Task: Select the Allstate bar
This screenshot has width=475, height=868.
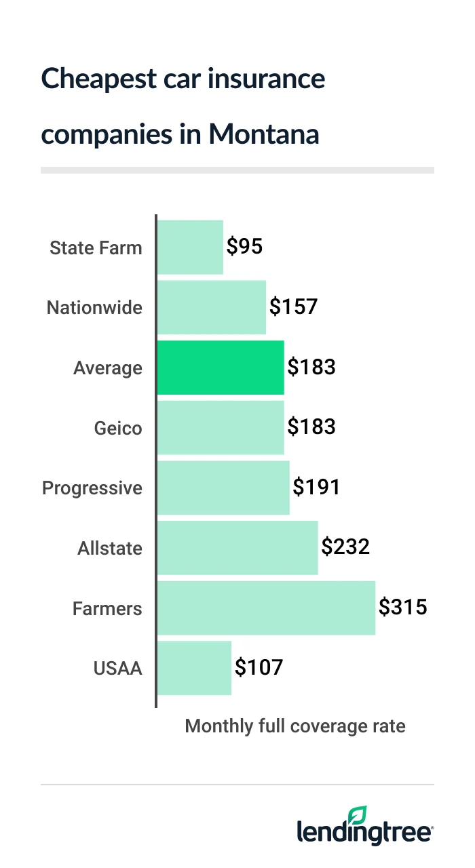Action: click(x=237, y=548)
